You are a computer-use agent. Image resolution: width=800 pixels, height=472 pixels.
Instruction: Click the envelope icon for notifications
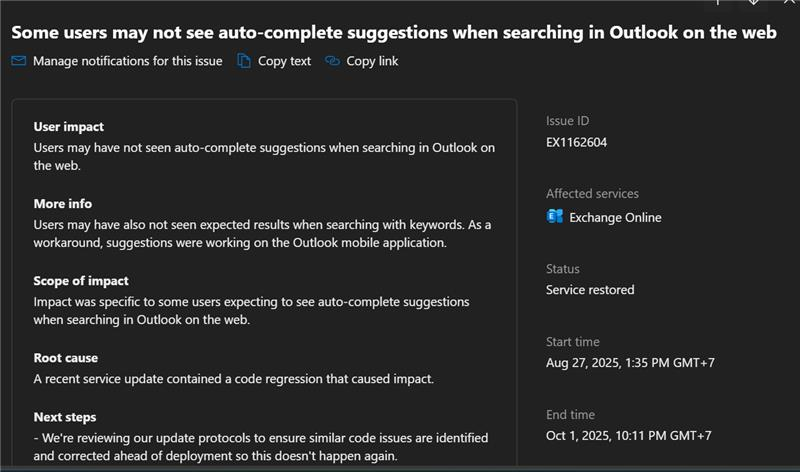pos(19,61)
